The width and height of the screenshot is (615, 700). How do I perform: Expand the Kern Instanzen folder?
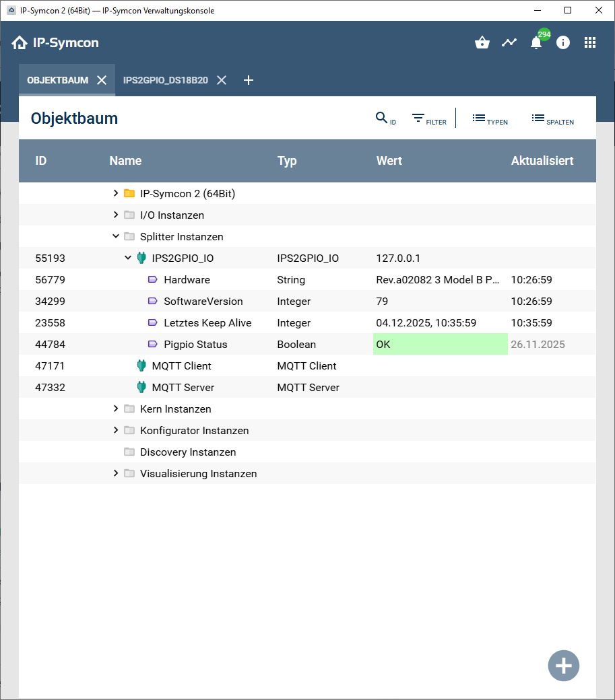point(116,409)
